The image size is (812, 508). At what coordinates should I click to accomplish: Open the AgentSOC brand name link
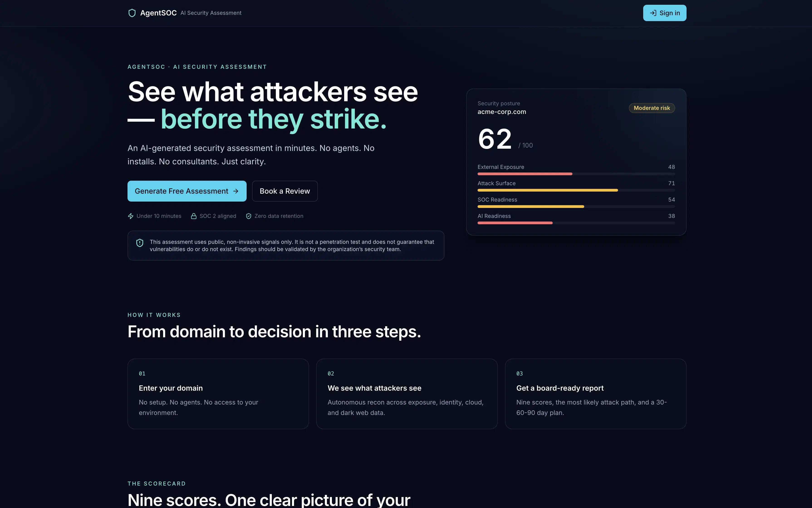(158, 13)
